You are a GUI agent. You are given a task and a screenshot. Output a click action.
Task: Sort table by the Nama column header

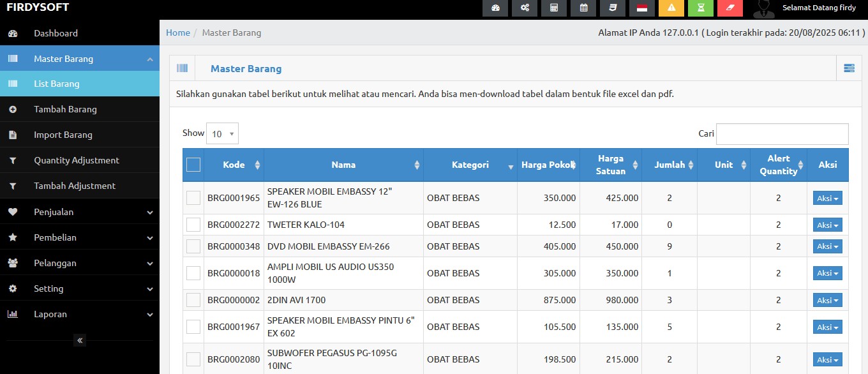point(343,165)
